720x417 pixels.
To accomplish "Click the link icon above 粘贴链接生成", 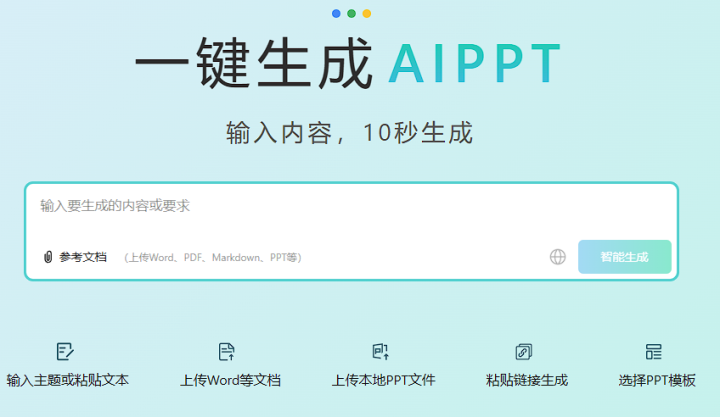I will (523, 351).
